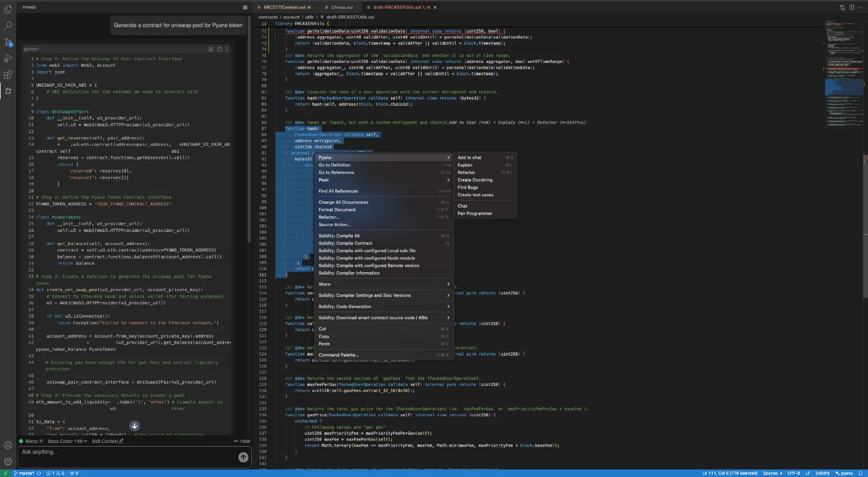This screenshot has height=477, width=868.
Task: Send the chat message with up arrow
Action: click(x=244, y=457)
